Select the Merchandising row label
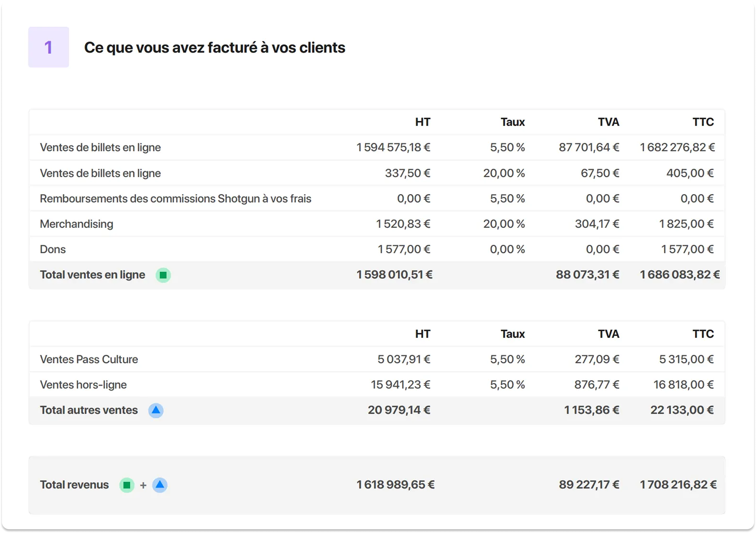The height and width of the screenshot is (533, 756). point(76,224)
